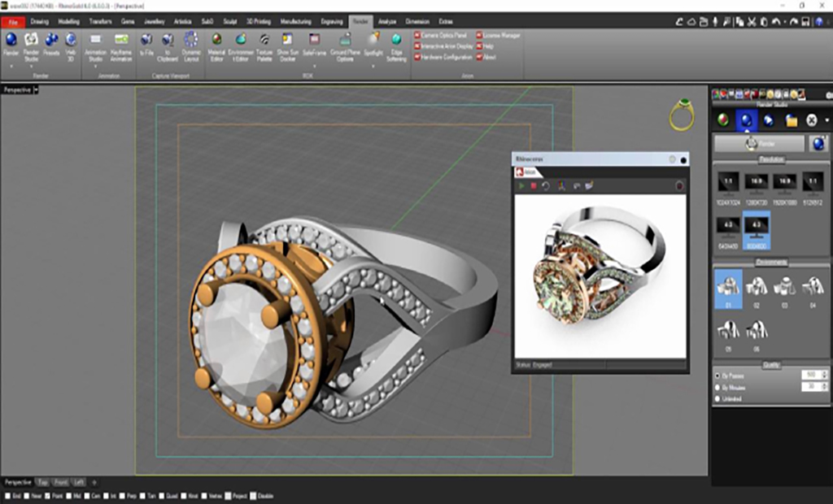The image size is (833, 504).
Task: Select environment thumbnail 03
Action: pyautogui.click(x=785, y=289)
